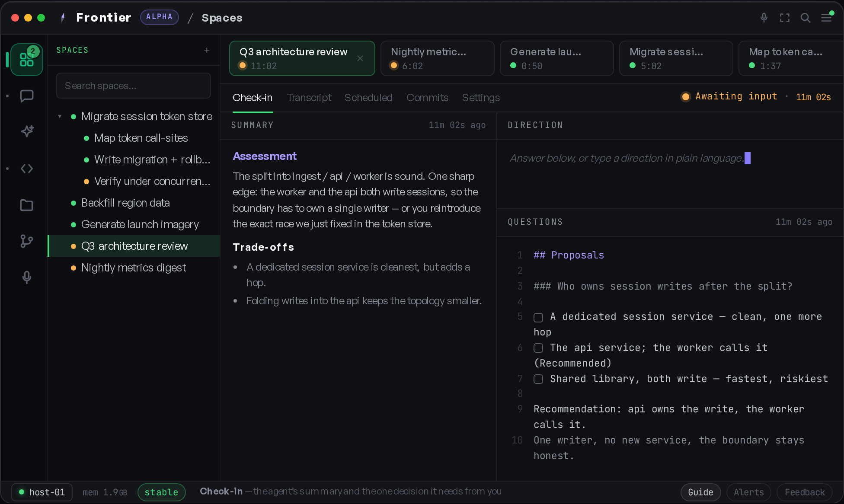Screen dimensions: 844x504
Task: Open the Generate lau... session tab
Action: pyautogui.click(x=556, y=58)
